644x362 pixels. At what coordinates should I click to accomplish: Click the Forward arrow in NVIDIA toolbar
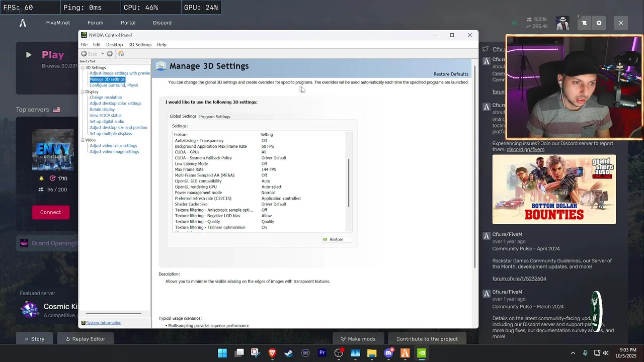[110, 54]
